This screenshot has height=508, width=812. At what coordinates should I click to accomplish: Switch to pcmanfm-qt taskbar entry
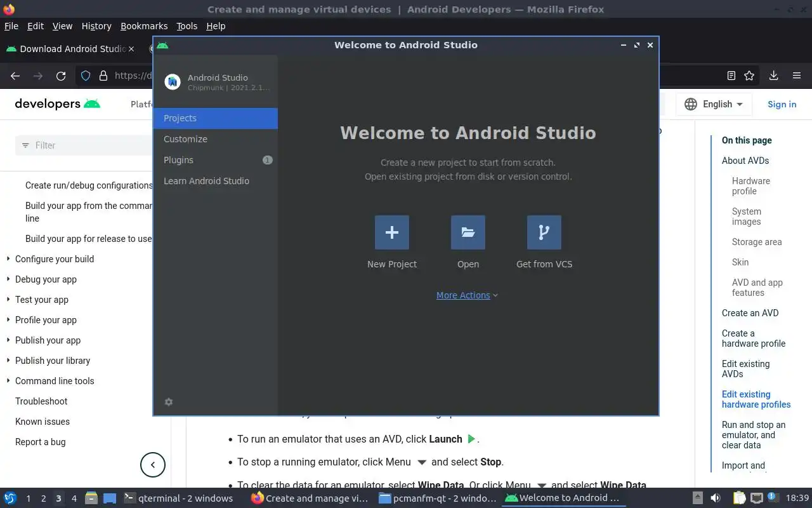pyautogui.click(x=438, y=498)
